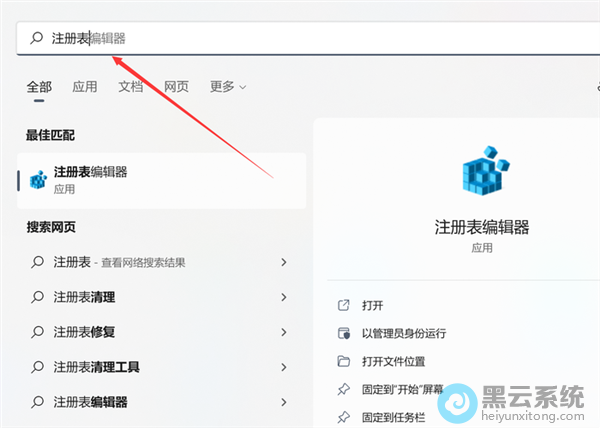Choose 以管理员身份运行 option
The height and width of the screenshot is (428, 600).
tap(403, 333)
